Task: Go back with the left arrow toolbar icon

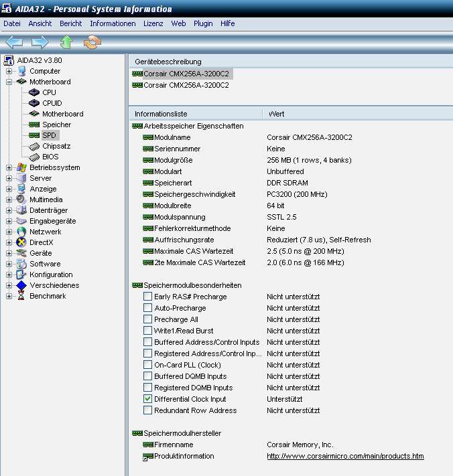Action: pyautogui.click(x=14, y=42)
